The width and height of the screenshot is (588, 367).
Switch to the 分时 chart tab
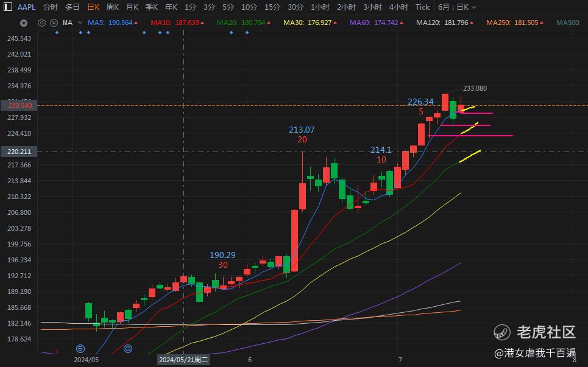click(50, 7)
